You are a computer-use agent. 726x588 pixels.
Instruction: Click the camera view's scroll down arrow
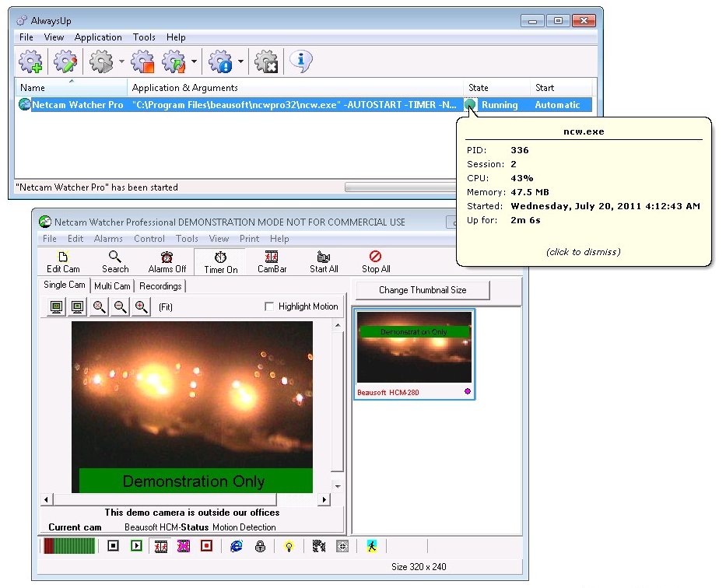(338, 486)
